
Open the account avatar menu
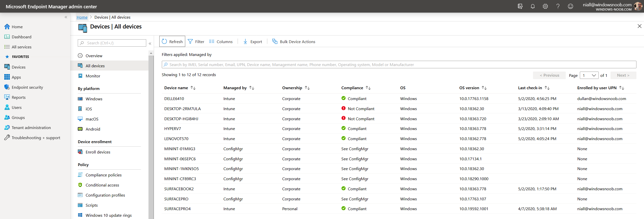(638, 6)
